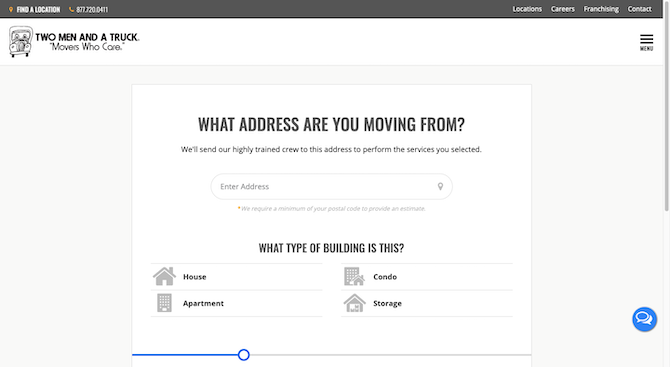Click 'What type of building is this?' heading
This screenshot has width=670, height=367.
[x=331, y=248]
